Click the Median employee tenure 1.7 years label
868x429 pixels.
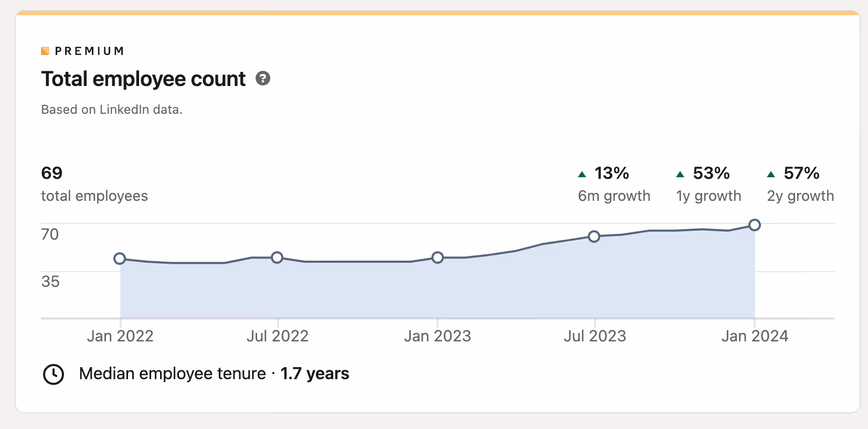point(213,373)
